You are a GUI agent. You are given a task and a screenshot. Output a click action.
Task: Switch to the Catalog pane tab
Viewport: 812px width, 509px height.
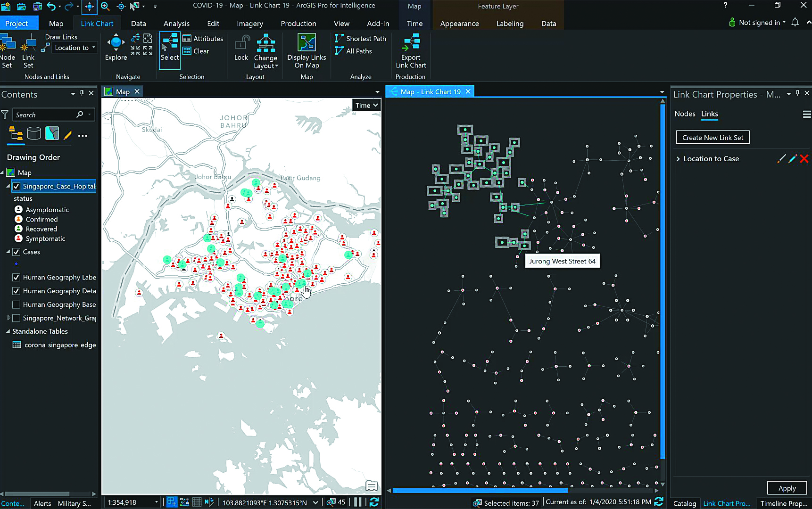click(x=685, y=503)
